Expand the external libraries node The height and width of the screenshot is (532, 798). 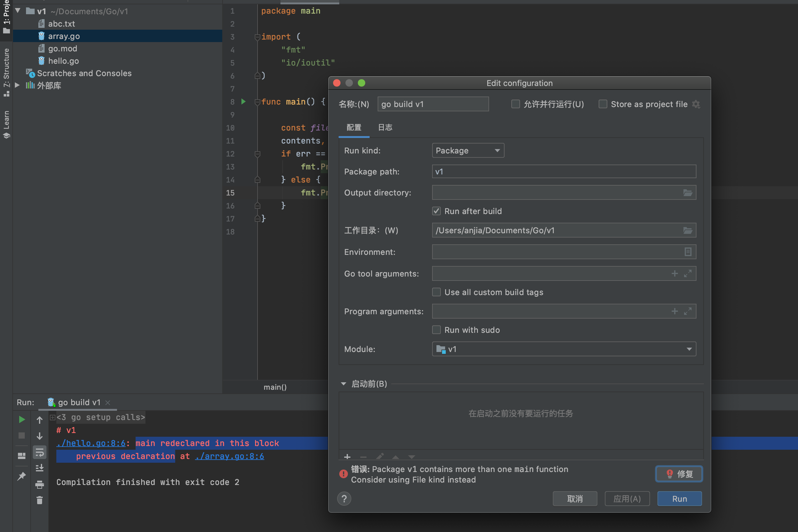pos(17,85)
